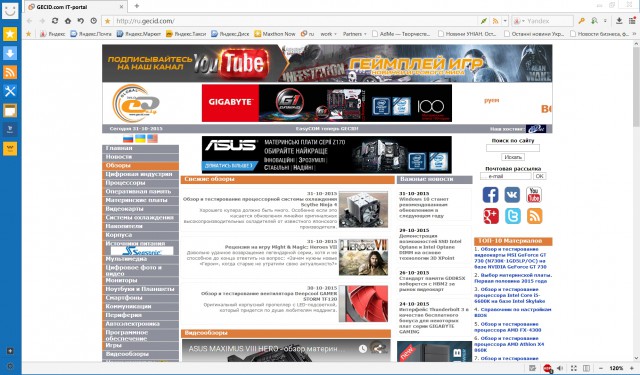Screen dimensions: 640x375
Task: Enter full screen via status bar icon
Action: click(x=573, y=368)
